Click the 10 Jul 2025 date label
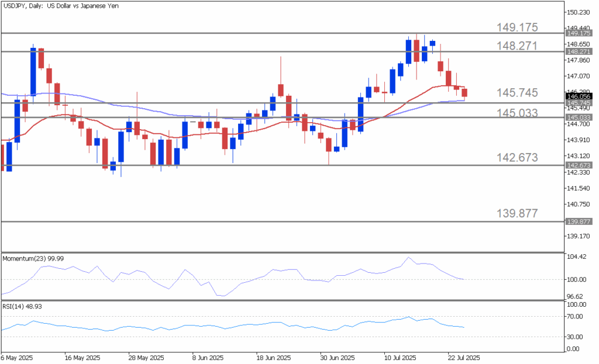599x364 pixels. pos(400,358)
